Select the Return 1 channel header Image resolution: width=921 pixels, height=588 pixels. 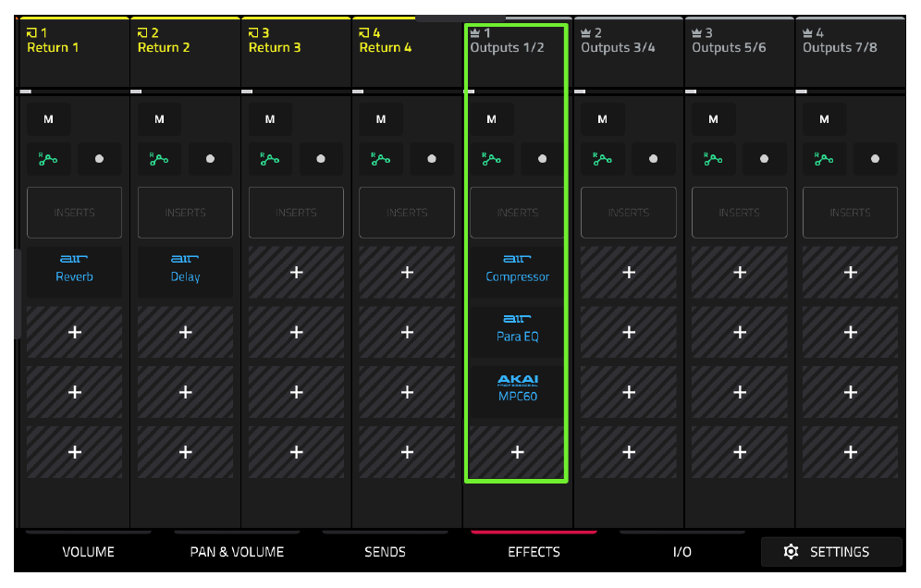pyautogui.click(x=75, y=53)
